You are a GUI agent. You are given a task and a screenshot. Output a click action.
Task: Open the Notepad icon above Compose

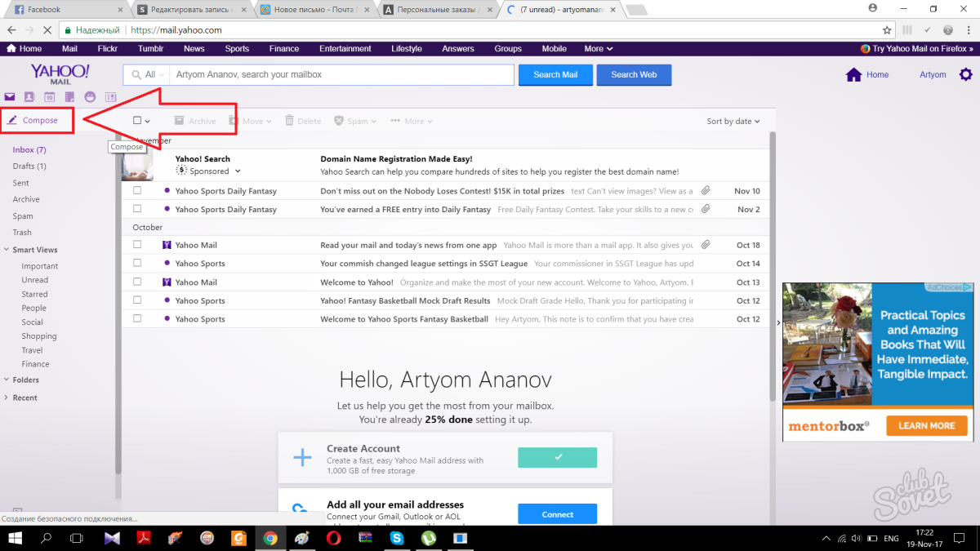point(69,98)
